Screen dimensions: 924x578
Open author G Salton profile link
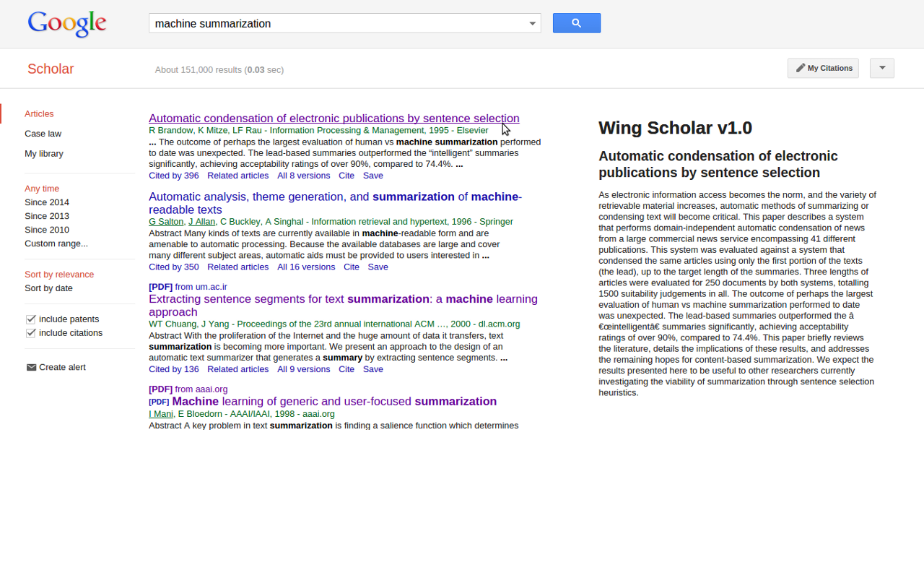tap(166, 222)
